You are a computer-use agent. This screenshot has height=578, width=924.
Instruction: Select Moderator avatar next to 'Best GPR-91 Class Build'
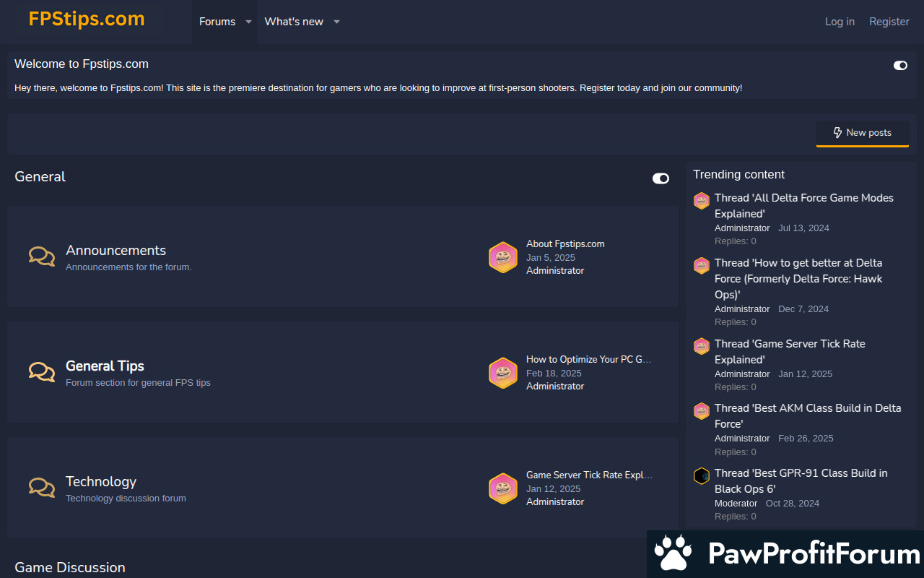[x=702, y=476]
